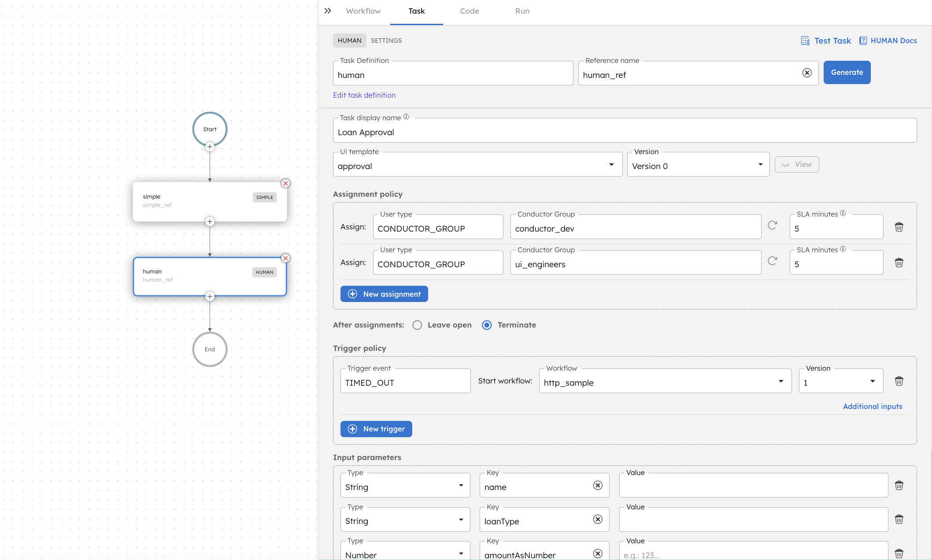The width and height of the screenshot is (932, 560).
Task: Delete the name input parameter
Action: (x=899, y=486)
